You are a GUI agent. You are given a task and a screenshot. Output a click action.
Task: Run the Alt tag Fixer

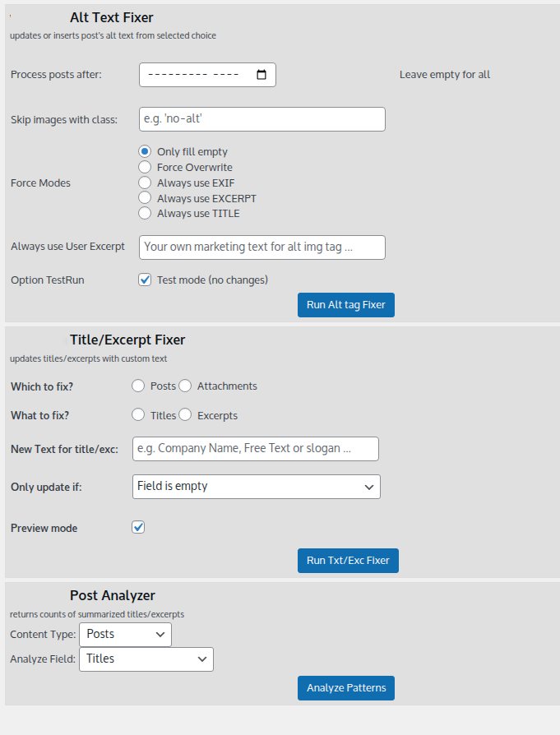click(x=346, y=305)
